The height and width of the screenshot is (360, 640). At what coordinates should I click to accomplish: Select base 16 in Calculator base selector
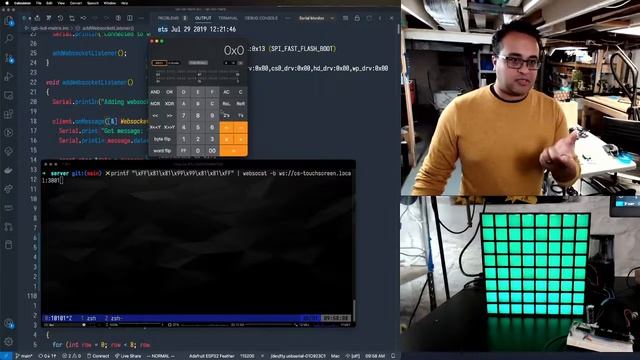[x=240, y=63]
